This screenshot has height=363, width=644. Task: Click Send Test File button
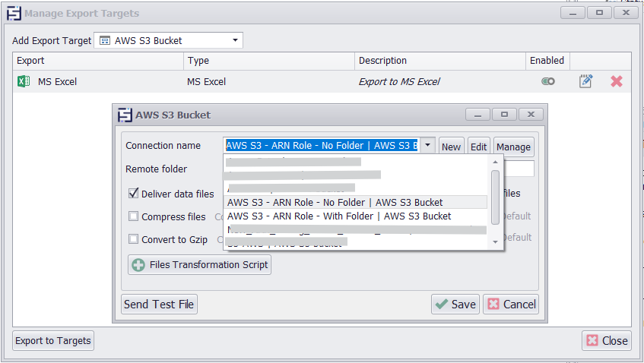click(159, 305)
